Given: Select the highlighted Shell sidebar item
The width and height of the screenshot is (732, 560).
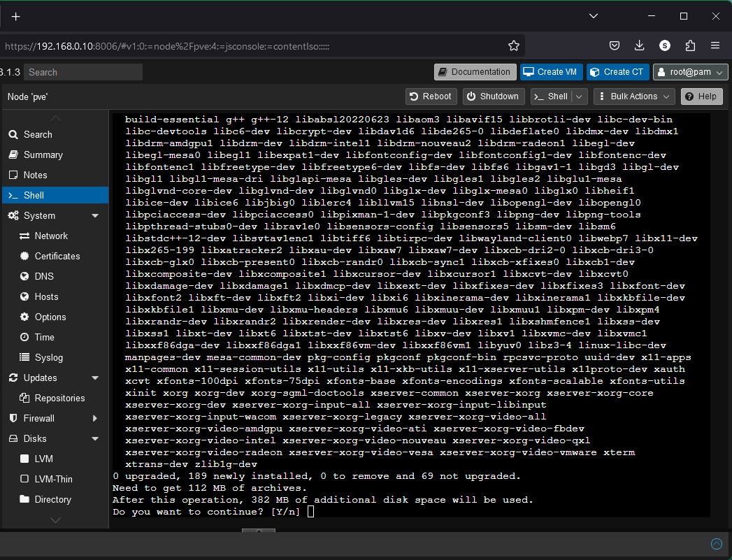Looking at the screenshot, I should point(55,195).
